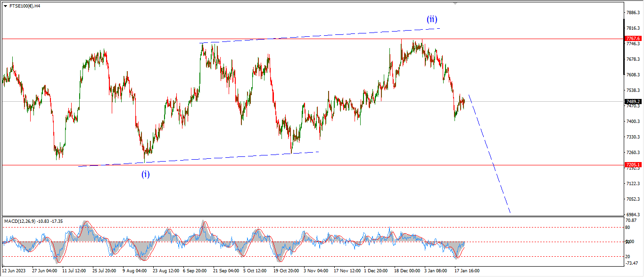644x277 pixels.
Task: Click the chart shift triangle marker
Action: 455,3
